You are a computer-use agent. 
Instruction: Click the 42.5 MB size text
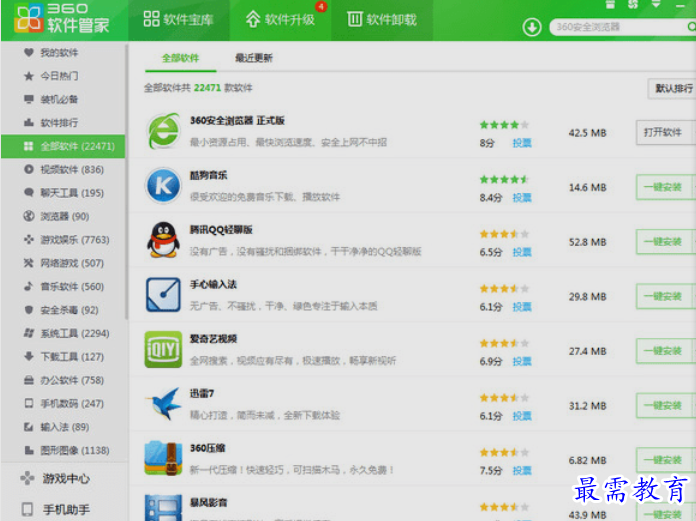(587, 133)
